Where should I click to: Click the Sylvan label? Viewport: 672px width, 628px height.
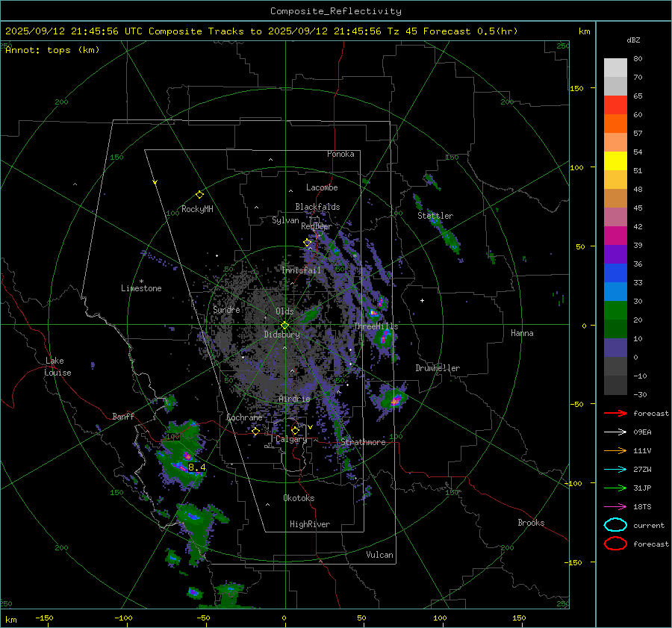tap(285, 220)
